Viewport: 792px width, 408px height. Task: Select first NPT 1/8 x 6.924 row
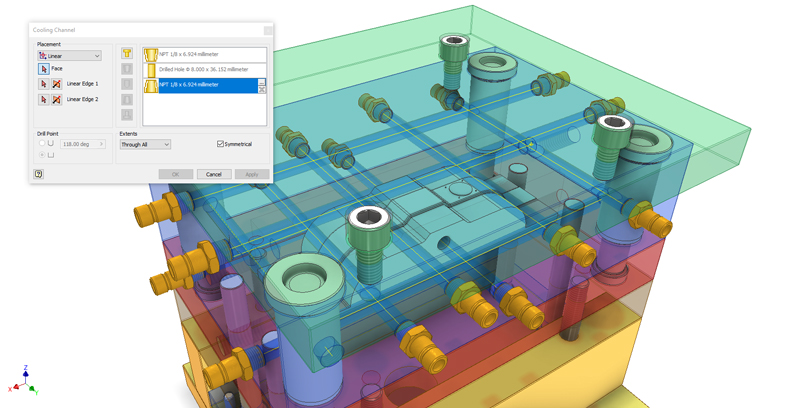pos(205,55)
